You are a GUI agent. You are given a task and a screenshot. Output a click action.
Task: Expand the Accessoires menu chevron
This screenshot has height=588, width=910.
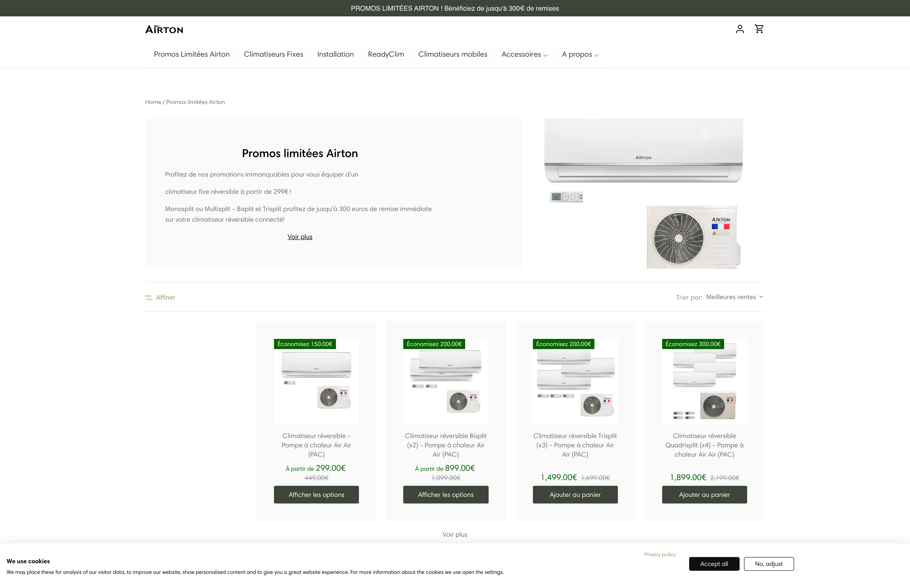pos(545,55)
